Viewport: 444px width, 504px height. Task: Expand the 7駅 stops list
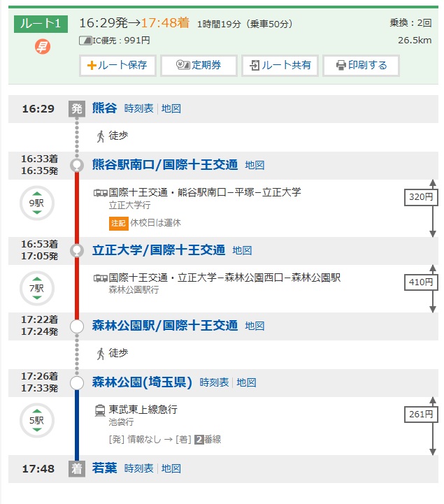(36, 288)
